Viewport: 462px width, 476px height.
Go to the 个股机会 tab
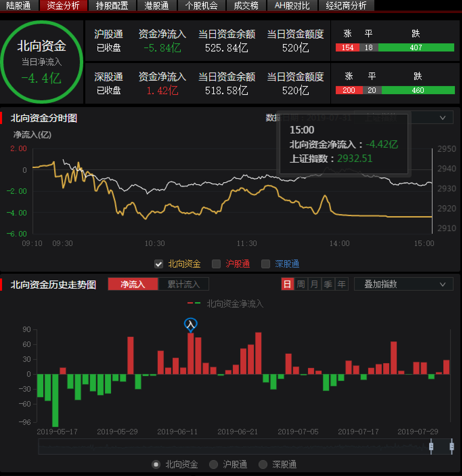(x=201, y=5)
